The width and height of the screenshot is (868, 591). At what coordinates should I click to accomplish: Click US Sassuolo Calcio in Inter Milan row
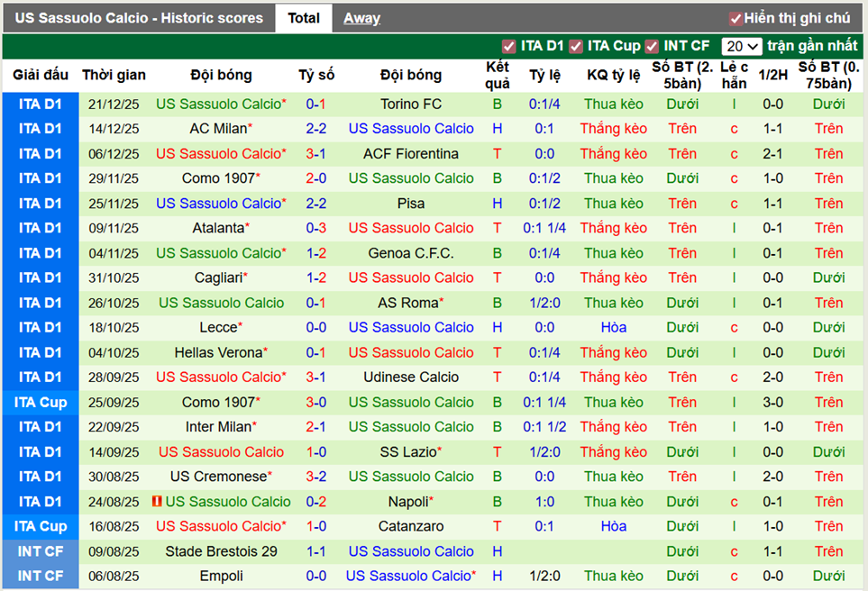click(x=411, y=427)
